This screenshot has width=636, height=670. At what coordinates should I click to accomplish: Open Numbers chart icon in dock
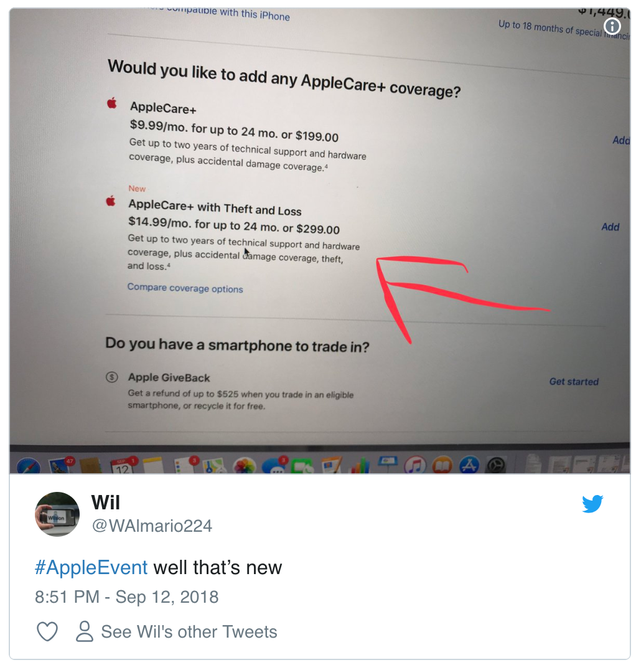pos(360,466)
